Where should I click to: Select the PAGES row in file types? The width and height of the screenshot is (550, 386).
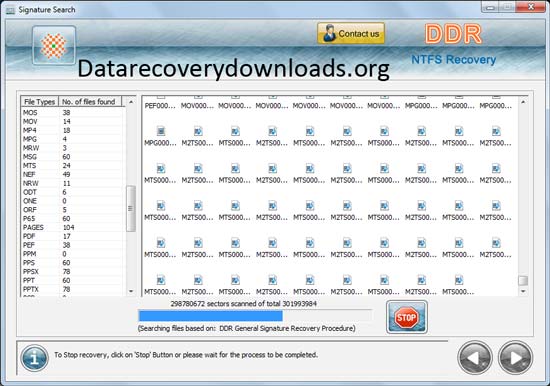point(72,227)
